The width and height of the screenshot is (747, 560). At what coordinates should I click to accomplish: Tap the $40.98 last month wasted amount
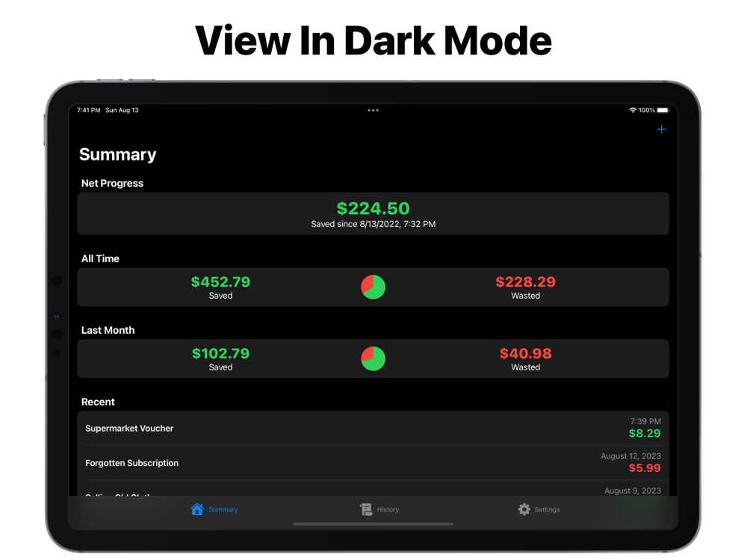click(x=525, y=353)
